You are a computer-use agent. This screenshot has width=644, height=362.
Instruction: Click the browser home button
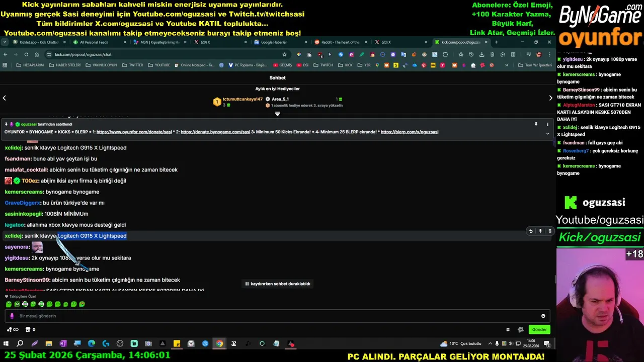(37, 54)
